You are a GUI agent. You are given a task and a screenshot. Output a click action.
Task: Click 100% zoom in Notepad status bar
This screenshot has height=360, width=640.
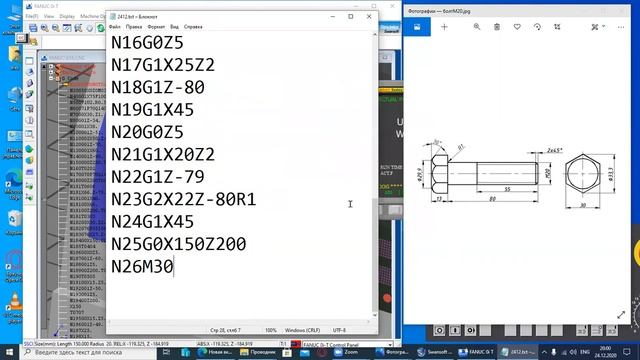(x=271, y=330)
